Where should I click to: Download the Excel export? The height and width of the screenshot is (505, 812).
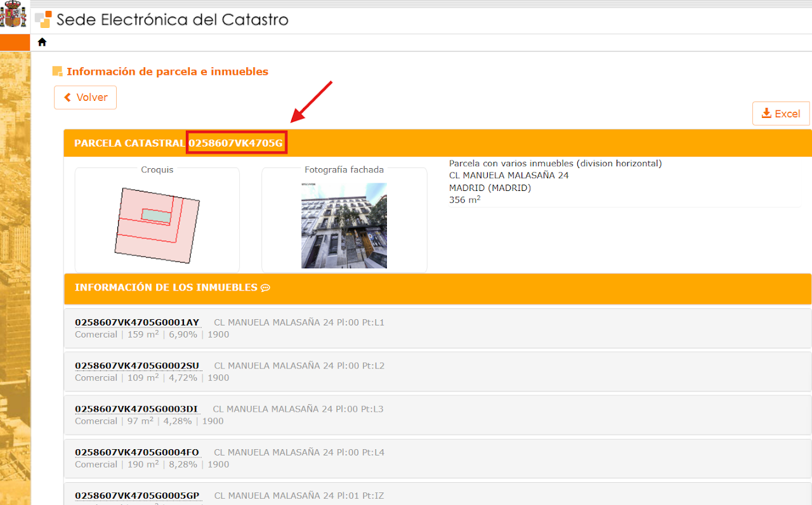tap(781, 114)
